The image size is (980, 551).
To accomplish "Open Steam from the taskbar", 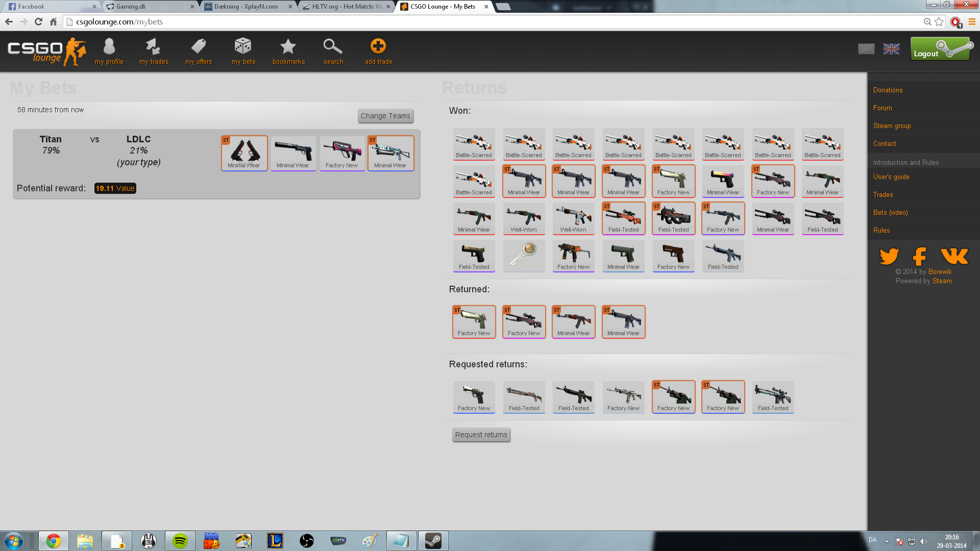I will [433, 541].
